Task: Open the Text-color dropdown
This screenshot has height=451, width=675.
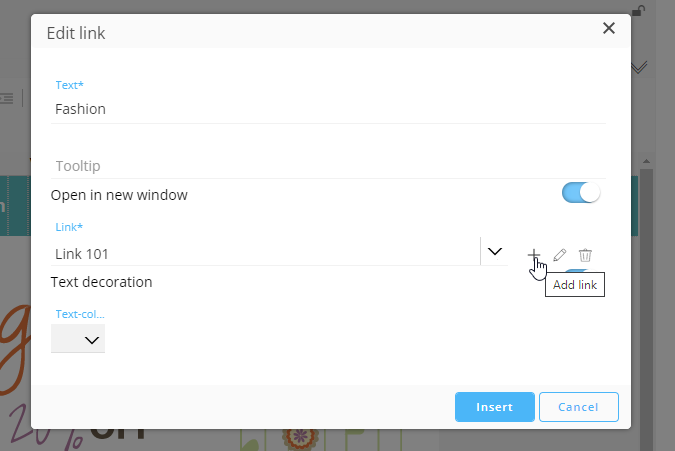Action: [78, 340]
